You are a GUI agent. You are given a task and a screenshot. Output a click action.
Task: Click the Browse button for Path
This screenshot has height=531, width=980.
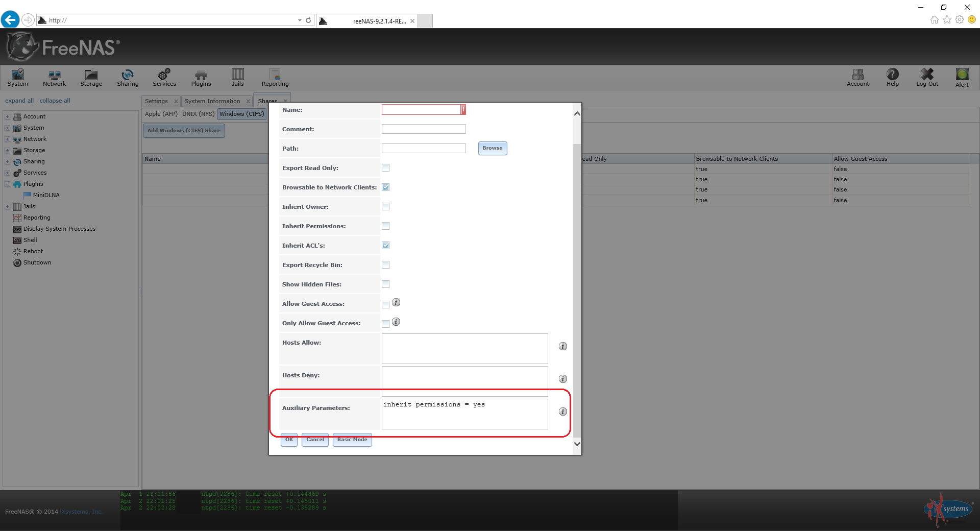pos(493,148)
